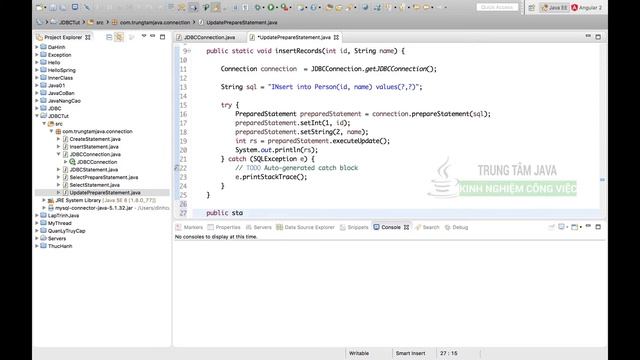Select the UpdatePrepareStatement.java editor tab
640x360 pixels.
[x=293, y=37]
